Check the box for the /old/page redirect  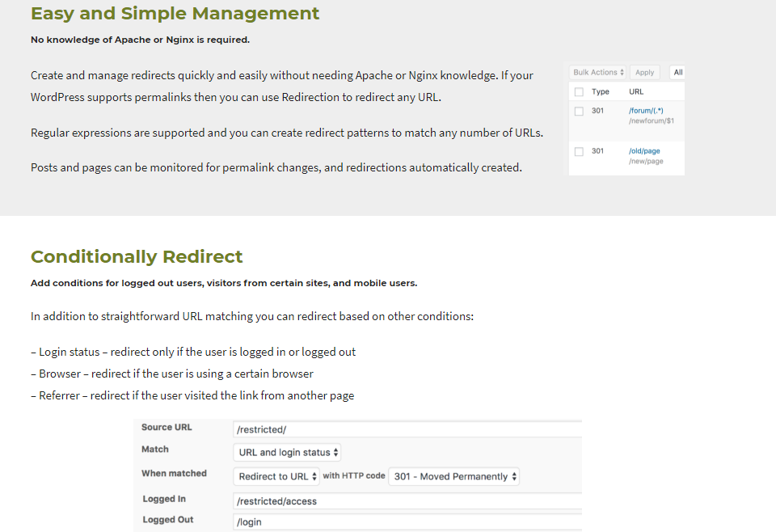coord(579,151)
